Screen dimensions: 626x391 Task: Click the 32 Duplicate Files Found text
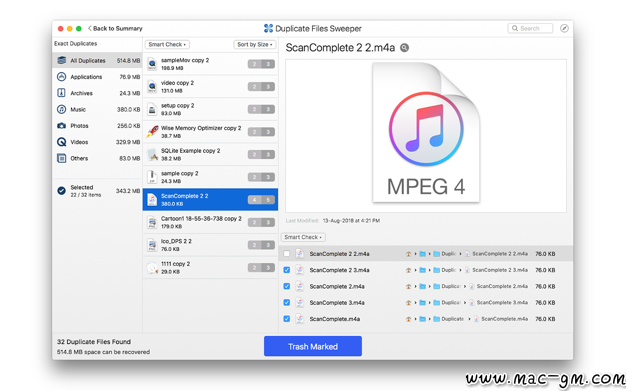click(x=94, y=342)
